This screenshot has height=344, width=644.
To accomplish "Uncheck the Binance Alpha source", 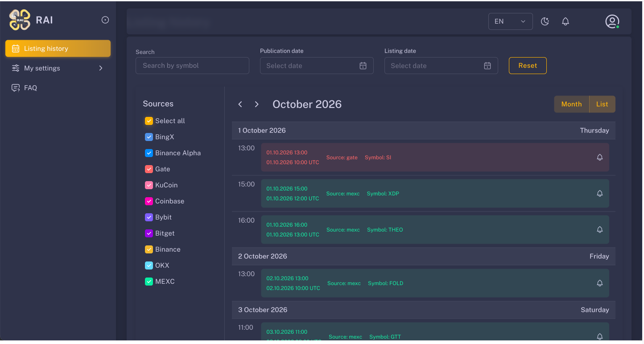I will pyautogui.click(x=149, y=153).
